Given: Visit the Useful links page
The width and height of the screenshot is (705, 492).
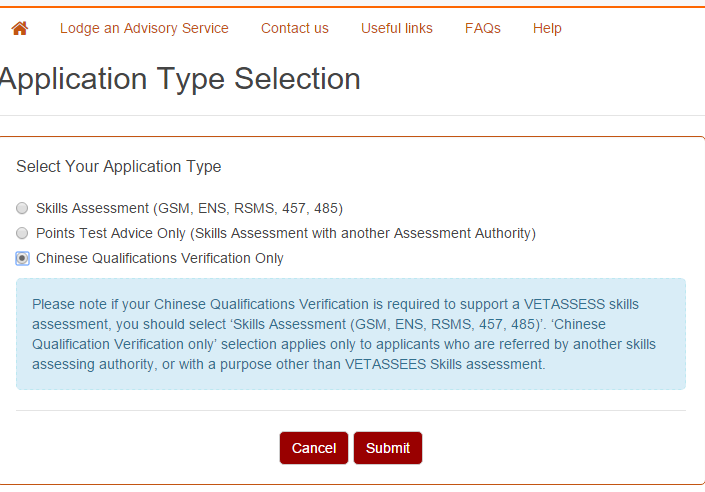Looking at the screenshot, I should click(397, 28).
